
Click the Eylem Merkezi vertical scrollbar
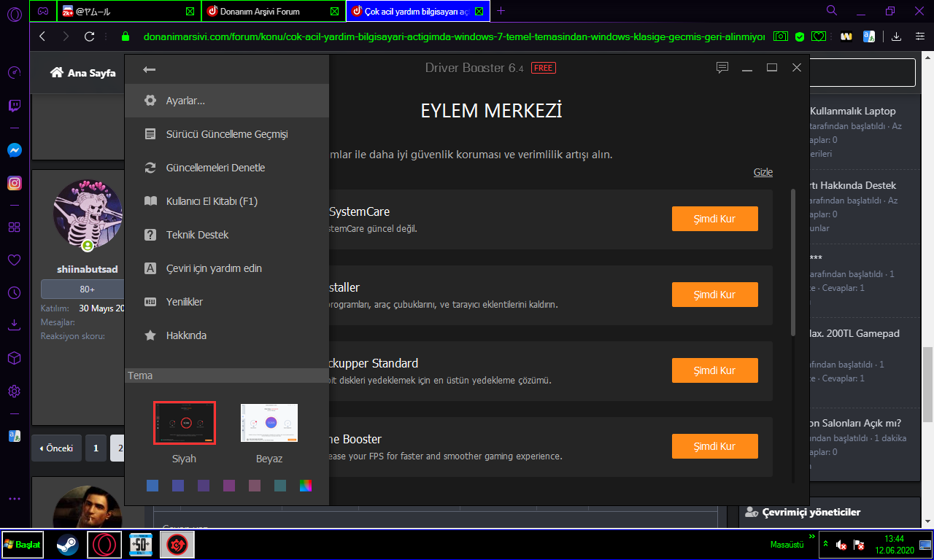tap(793, 262)
